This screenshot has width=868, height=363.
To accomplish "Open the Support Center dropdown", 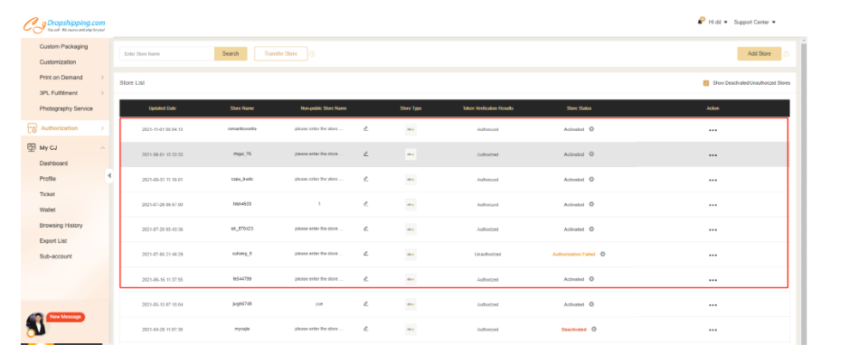I will [x=754, y=22].
